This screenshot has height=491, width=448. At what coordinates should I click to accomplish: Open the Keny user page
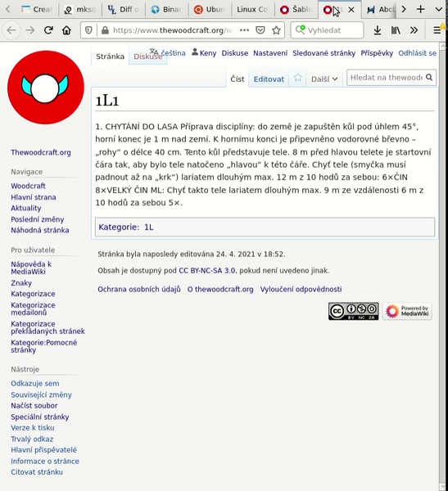tap(208, 53)
